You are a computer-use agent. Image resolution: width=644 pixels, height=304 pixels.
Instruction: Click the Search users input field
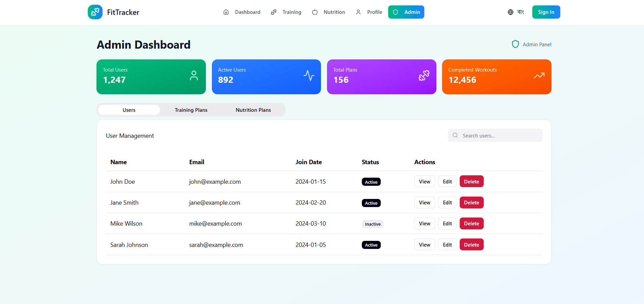(494, 135)
